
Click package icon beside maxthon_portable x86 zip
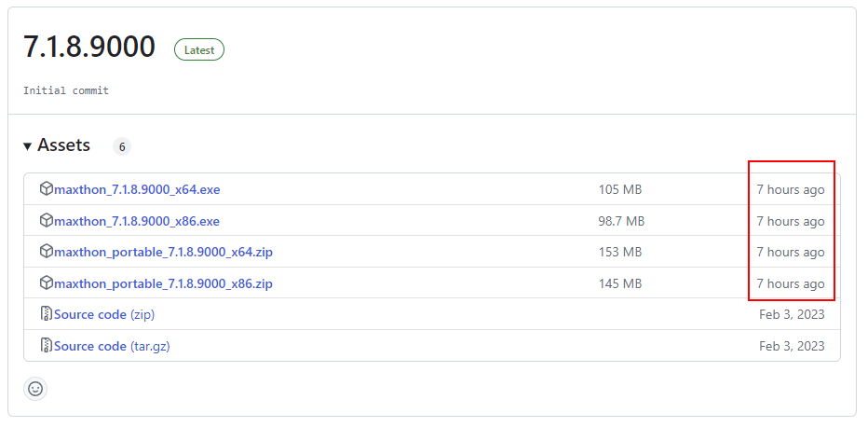tap(46, 283)
